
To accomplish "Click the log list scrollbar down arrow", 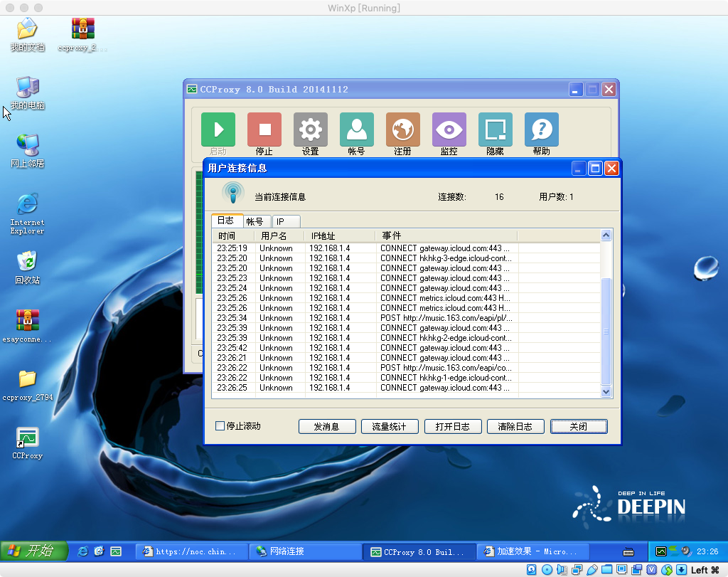I will tap(606, 391).
